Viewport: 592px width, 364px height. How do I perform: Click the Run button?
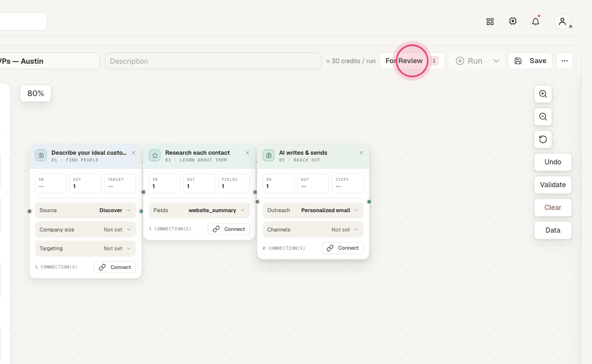click(x=469, y=61)
